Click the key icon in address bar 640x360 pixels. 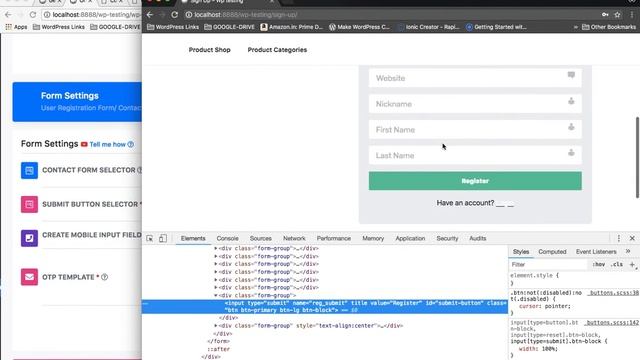(605, 15)
